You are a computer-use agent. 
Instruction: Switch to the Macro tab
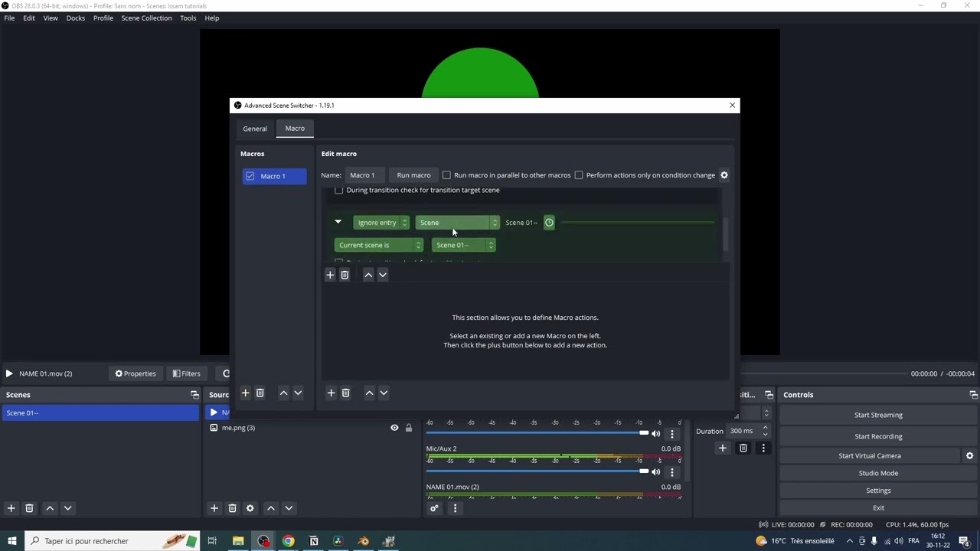[x=295, y=128]
